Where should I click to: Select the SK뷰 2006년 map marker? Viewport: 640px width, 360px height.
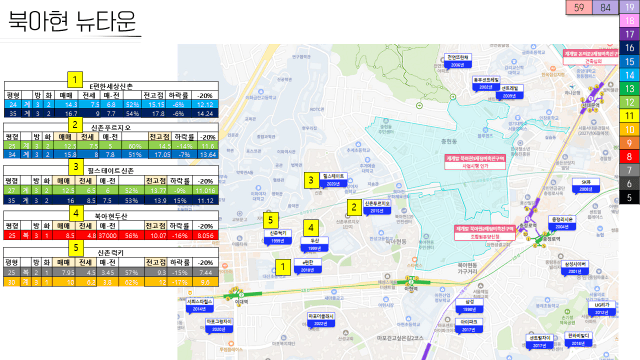pos(586,185)
